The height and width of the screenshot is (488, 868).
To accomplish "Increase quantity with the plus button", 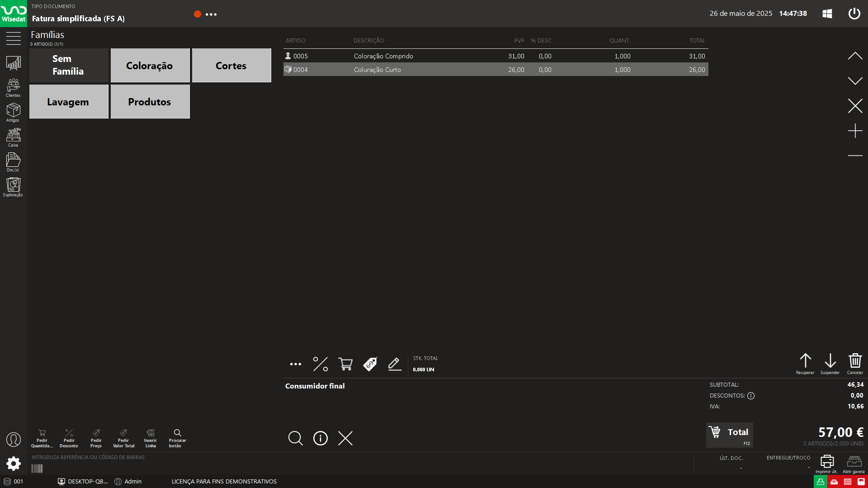I will [x=855, y=131].
